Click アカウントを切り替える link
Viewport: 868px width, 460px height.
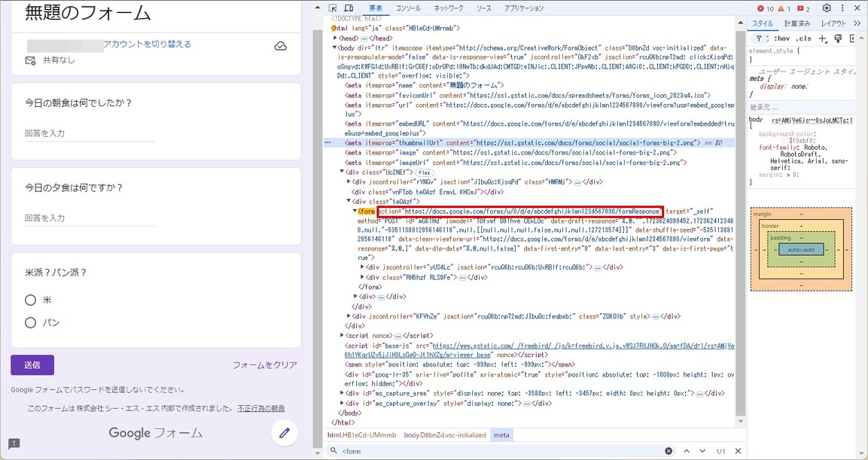click(148, 44)
